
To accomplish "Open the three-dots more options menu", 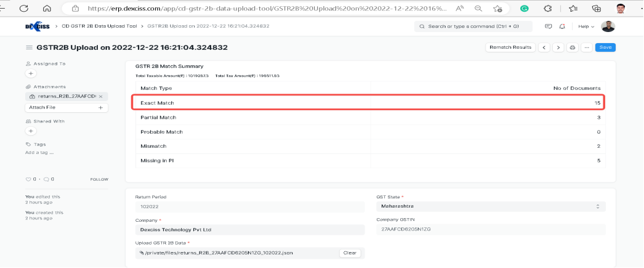I will (586, 47).
